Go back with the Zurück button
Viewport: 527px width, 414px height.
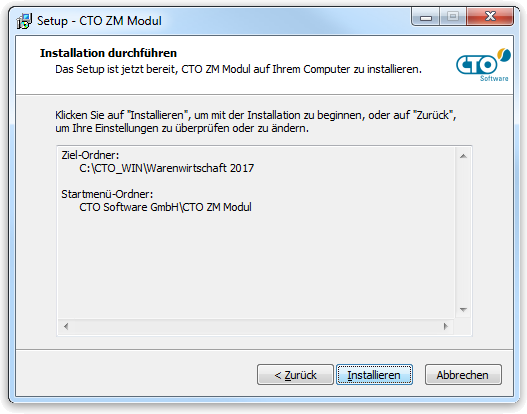(295, 374)
